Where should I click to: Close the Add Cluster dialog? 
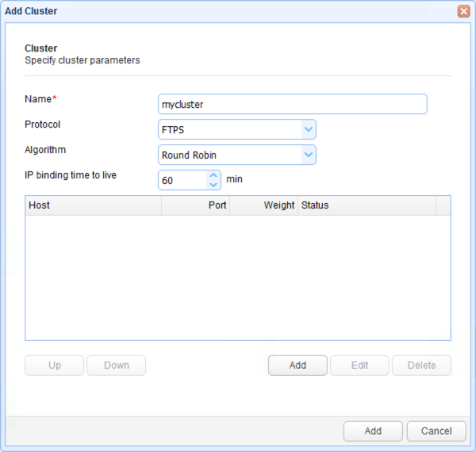click(x=463, y=11)
